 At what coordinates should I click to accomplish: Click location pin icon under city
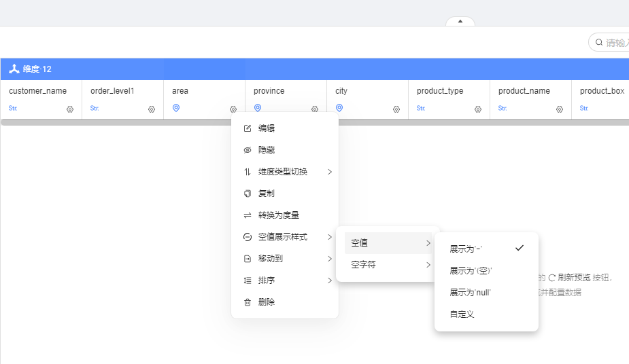coord(339,108)
